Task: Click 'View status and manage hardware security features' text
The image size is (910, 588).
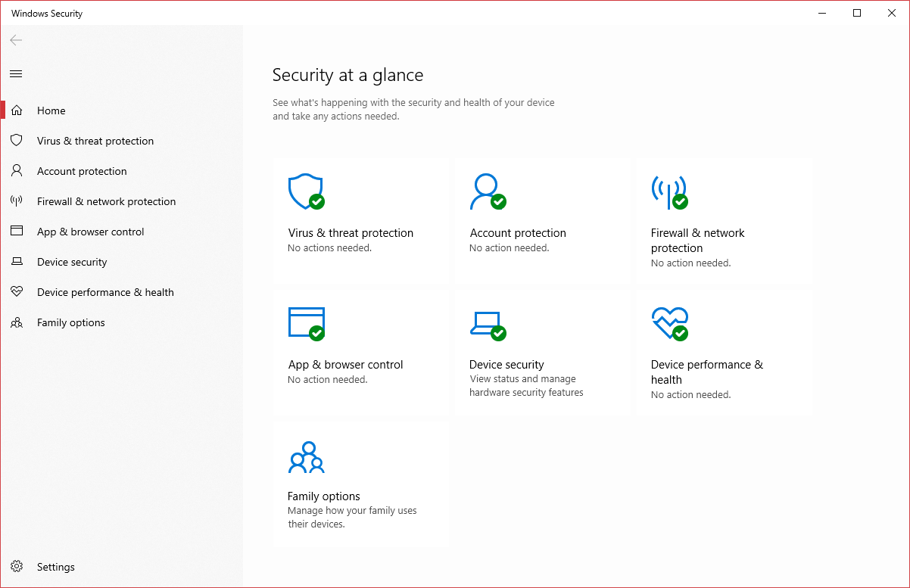Action: click(x=526, y=386)
